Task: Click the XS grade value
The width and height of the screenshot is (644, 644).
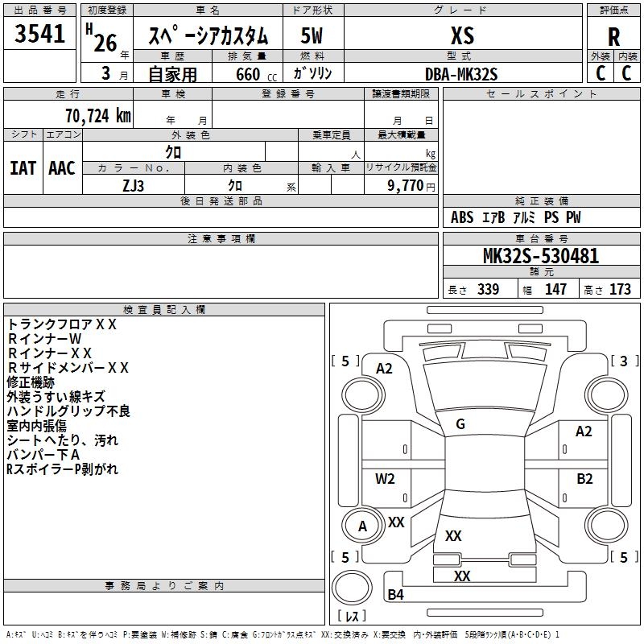Action: [462, 36]
